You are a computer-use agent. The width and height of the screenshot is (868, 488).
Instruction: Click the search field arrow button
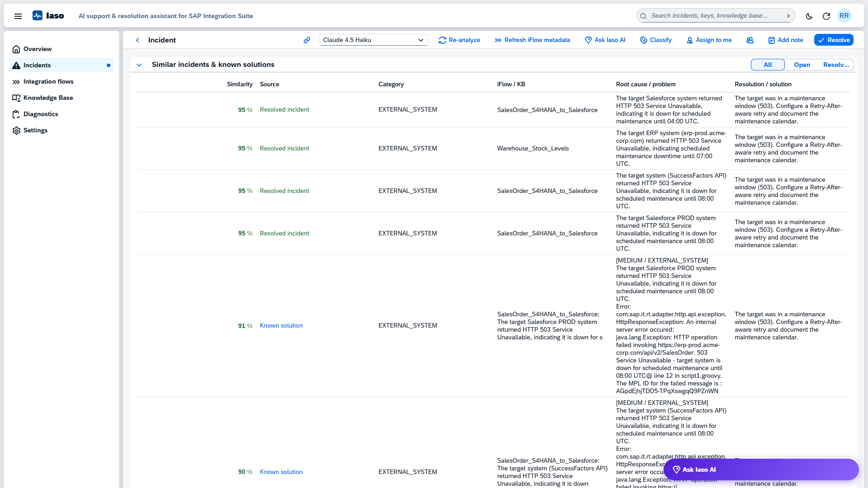pyautogui.click(x=788, y=16)
